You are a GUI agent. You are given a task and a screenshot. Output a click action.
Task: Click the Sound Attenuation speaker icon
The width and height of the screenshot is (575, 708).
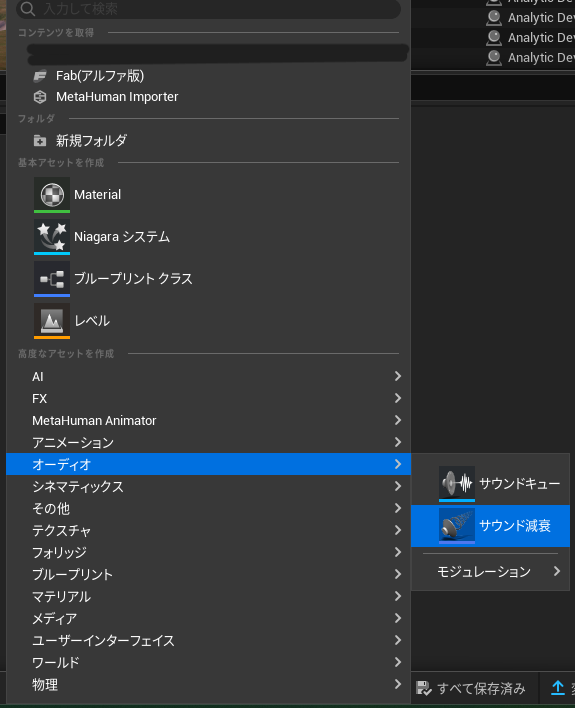(x=457, y=526)
